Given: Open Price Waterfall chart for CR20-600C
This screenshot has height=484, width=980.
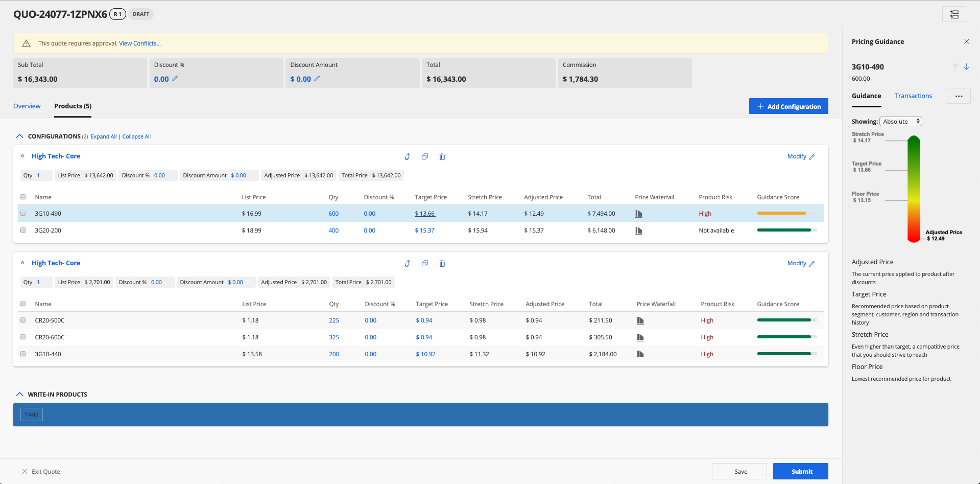Looking at the screenshot, I should click(640, 337).
